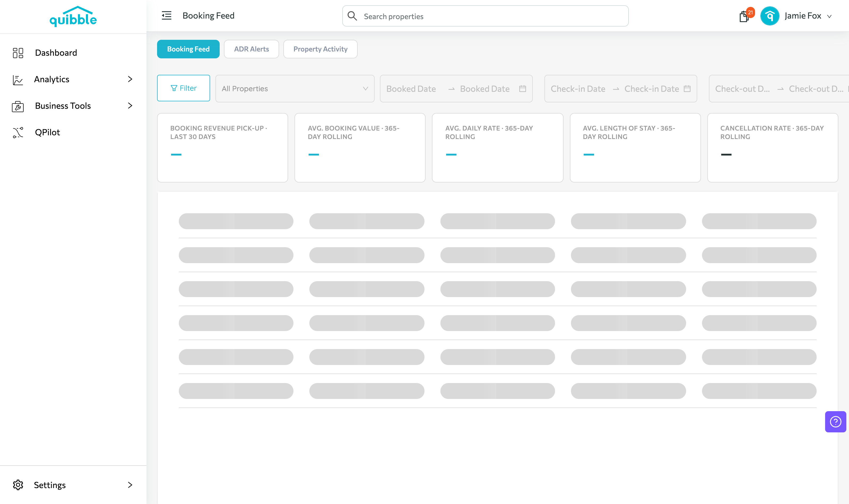This screenshot has width=849, height=504.
Task: Click the search magnifier icon
Action: pos(352,16)
